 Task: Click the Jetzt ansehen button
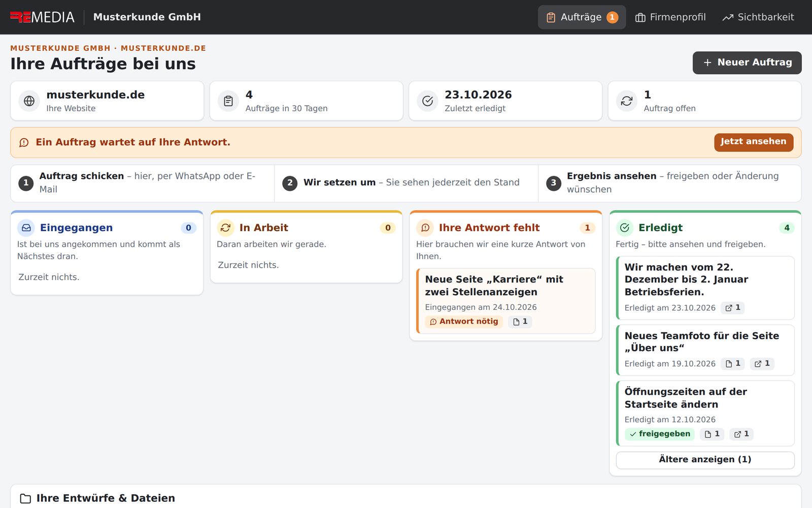point(754,142)
